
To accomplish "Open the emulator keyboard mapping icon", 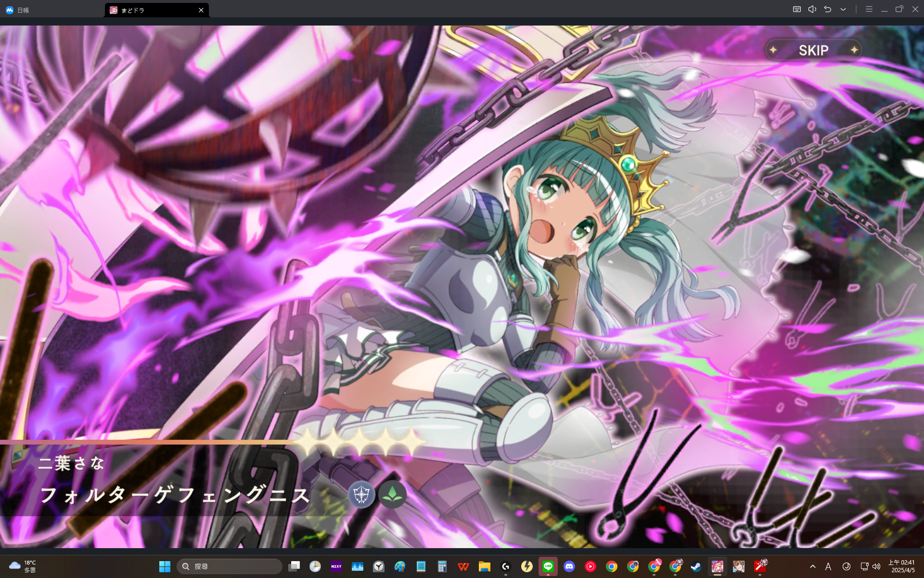I will [x=797, y=9].
